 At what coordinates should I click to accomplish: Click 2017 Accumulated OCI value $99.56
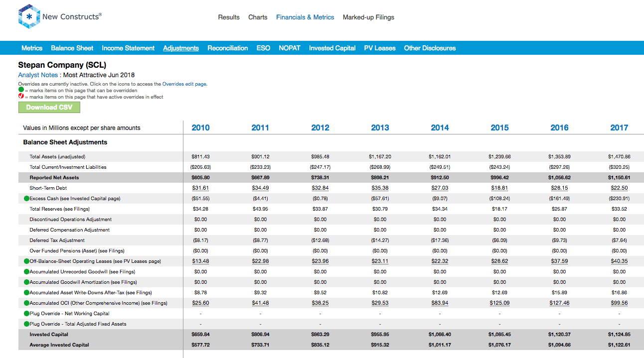coord(619,303)
